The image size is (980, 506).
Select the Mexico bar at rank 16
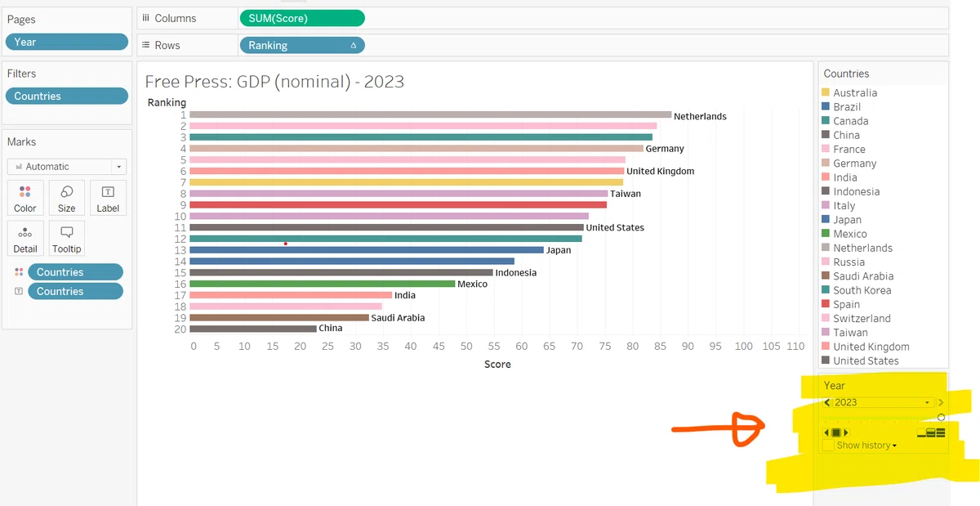(323, 284)
